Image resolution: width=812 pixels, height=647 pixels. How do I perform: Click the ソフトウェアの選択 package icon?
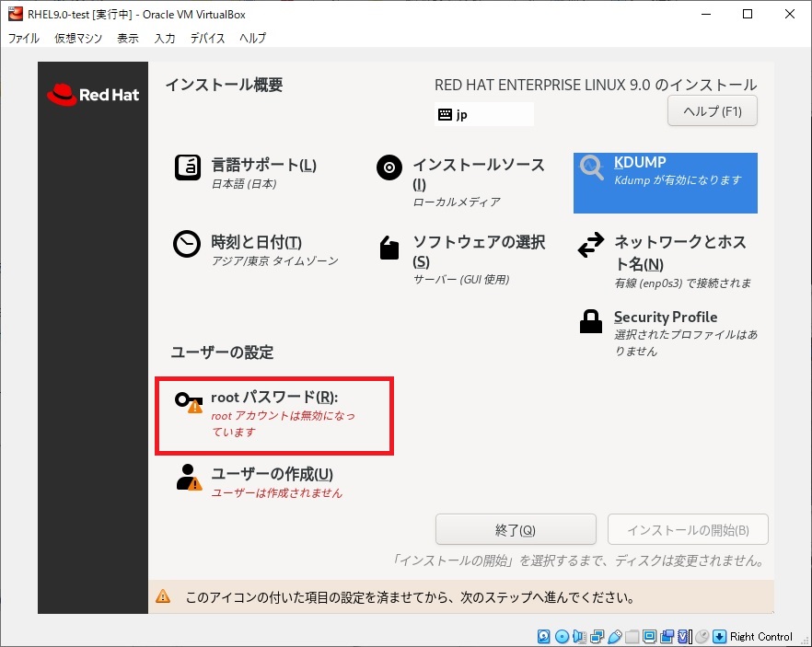point(389,248)
